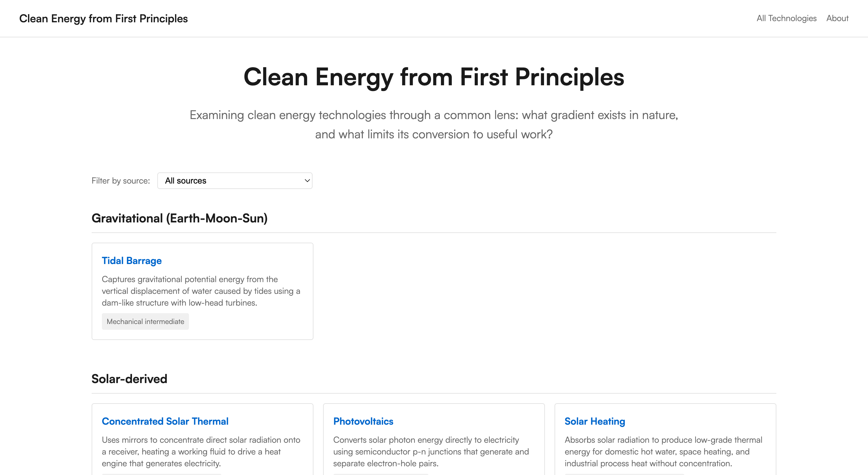Click the Filter by source label
Image resolution: width=868 pixels, height=475 pixels.
click(121, 181)
